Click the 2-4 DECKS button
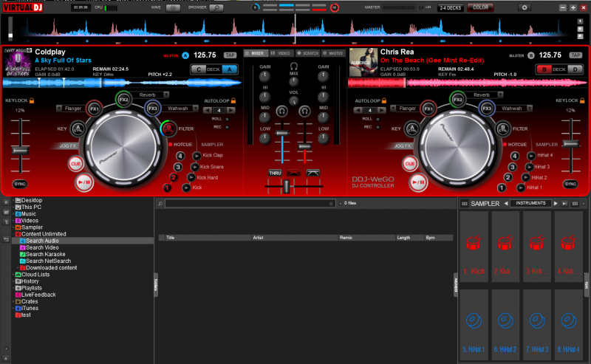Image resolution: width=591 pixels, height=364 pixels. 451,7
